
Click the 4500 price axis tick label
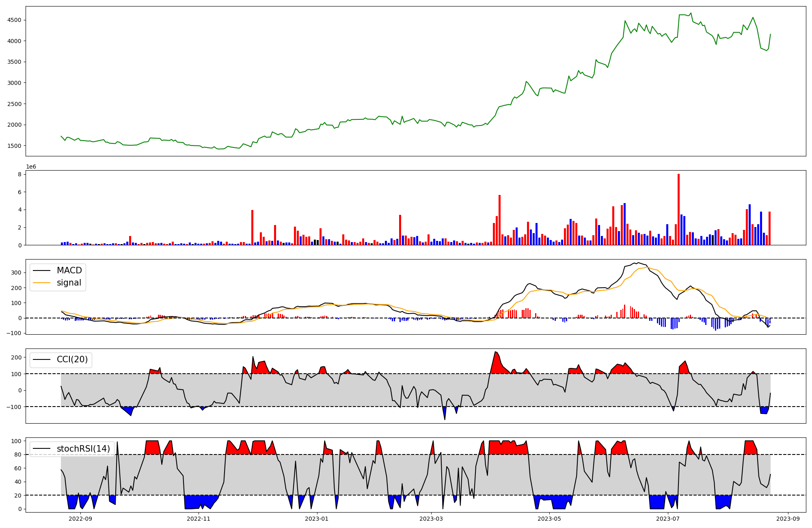[x=15, y=20]
